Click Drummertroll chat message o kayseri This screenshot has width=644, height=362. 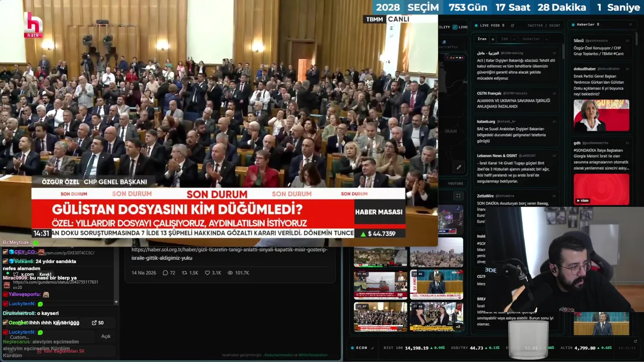(x=31, y=313)
